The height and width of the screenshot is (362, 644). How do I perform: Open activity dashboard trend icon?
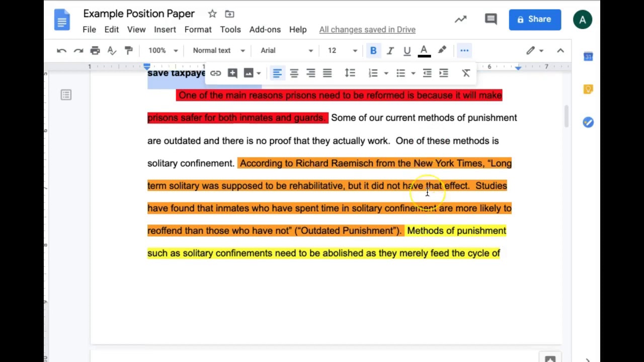click(460, 19)
